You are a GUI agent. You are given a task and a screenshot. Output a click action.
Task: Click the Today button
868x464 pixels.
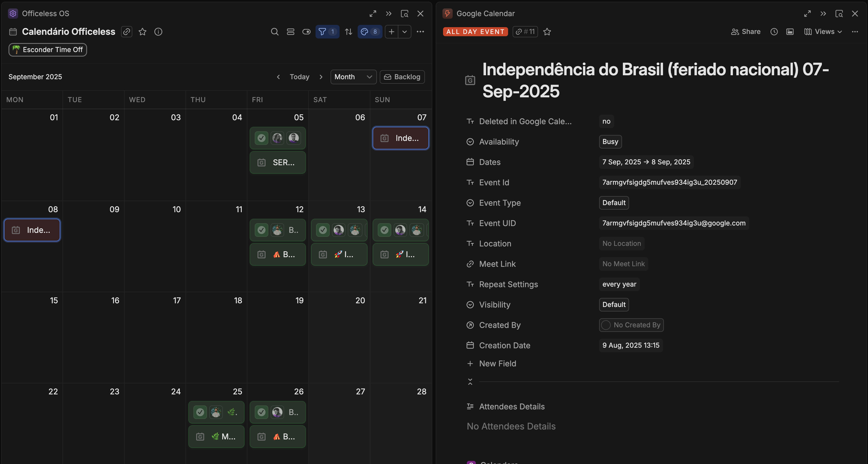pos(299,77)
